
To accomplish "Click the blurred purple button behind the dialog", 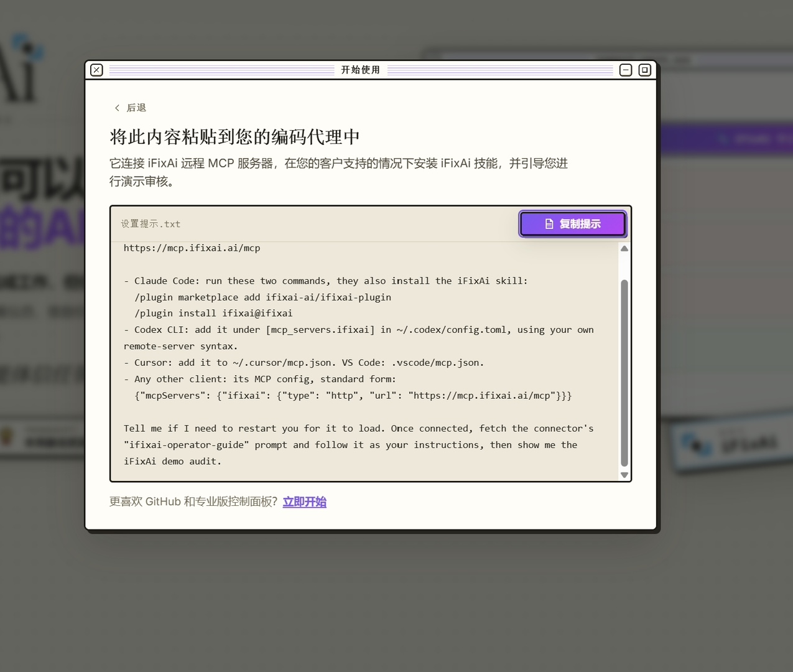I will pyautogui.click(x=725, y=139).
